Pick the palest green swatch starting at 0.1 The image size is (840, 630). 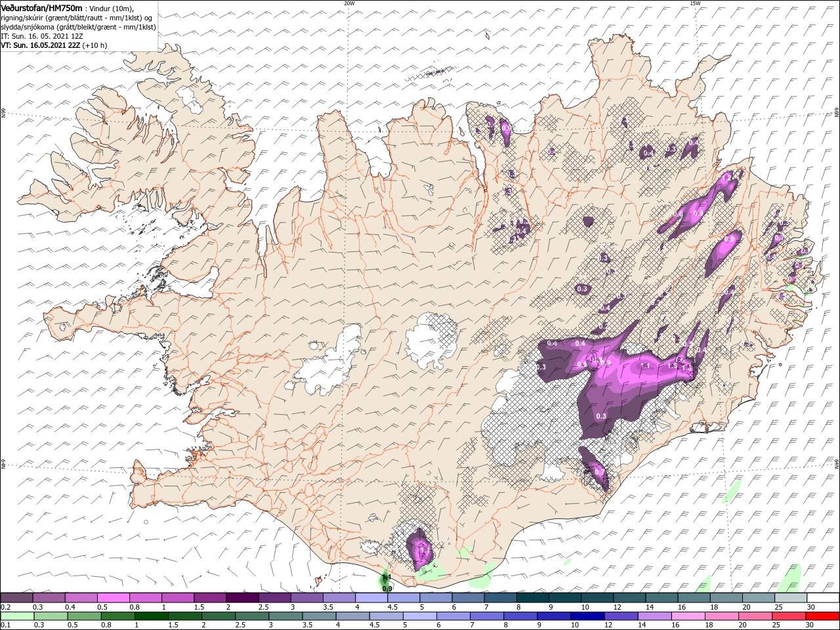[16, 616]
